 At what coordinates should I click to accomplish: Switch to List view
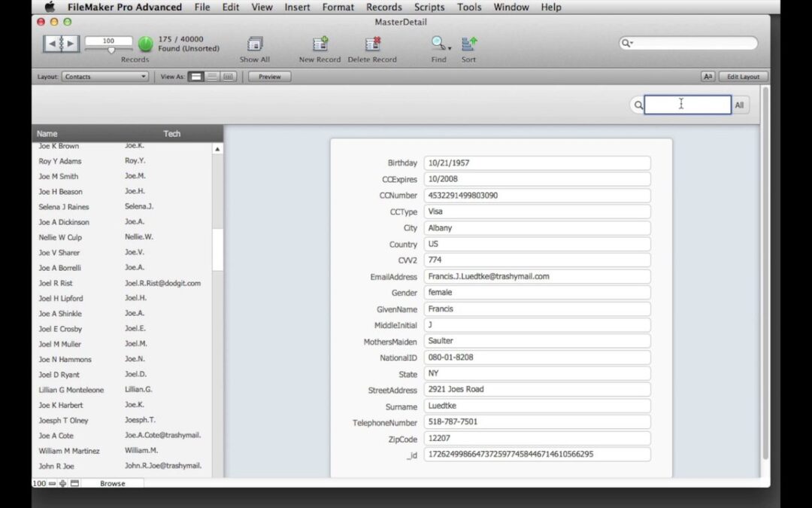pos(212,77)
